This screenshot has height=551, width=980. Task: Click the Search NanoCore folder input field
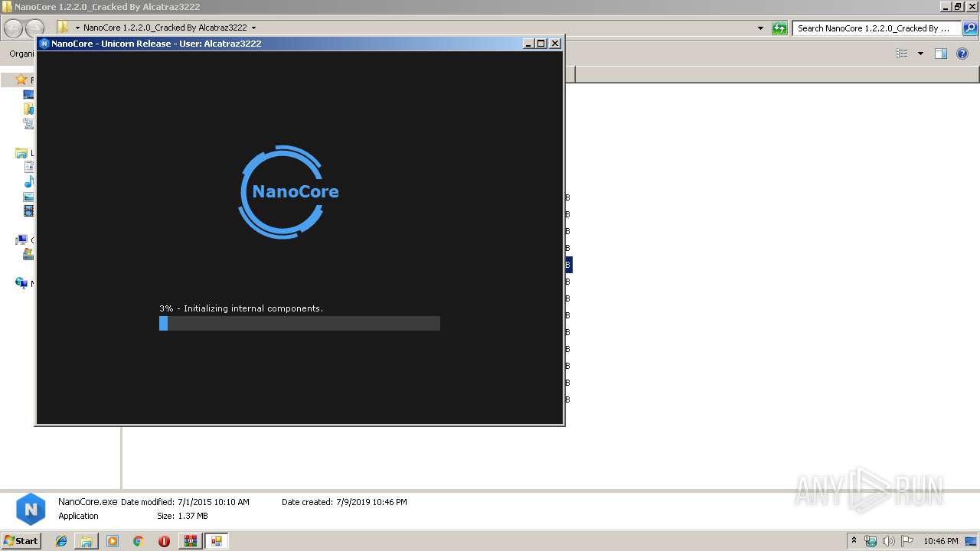pos(877,28)
